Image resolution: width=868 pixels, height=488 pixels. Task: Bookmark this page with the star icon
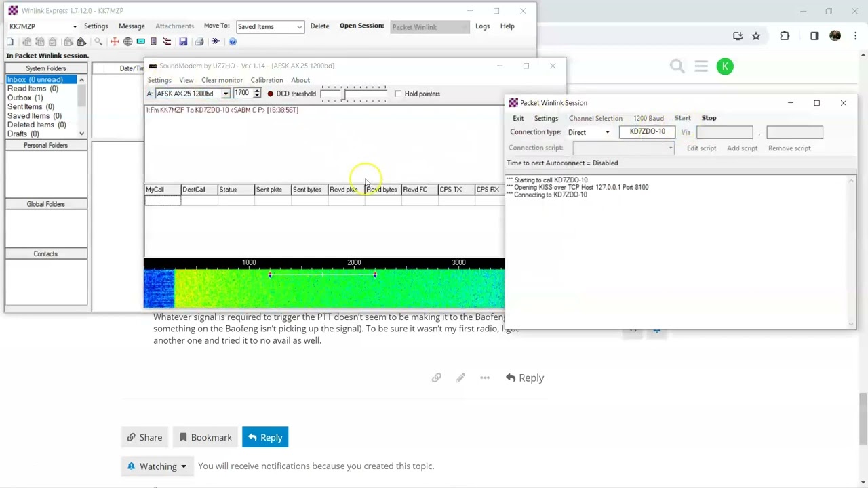click(756, 36)
